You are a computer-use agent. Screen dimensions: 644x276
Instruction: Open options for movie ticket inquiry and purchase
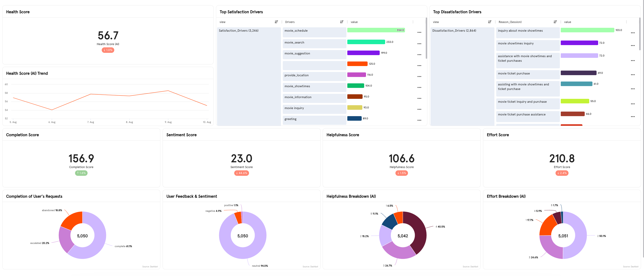[633, 104]
